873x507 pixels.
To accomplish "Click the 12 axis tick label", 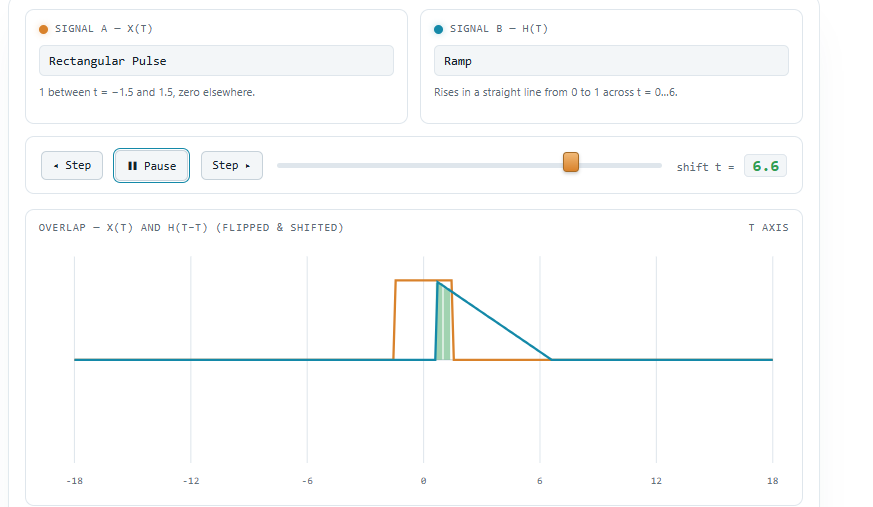I will pos(656,481).
